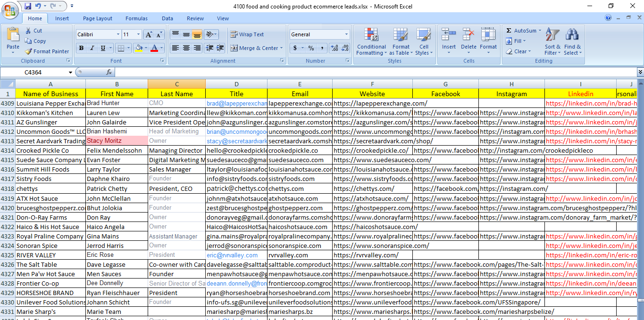Open Conditional Formatting options
The height and width of the screenshot is (320, 644).
(x=371, y=41)
